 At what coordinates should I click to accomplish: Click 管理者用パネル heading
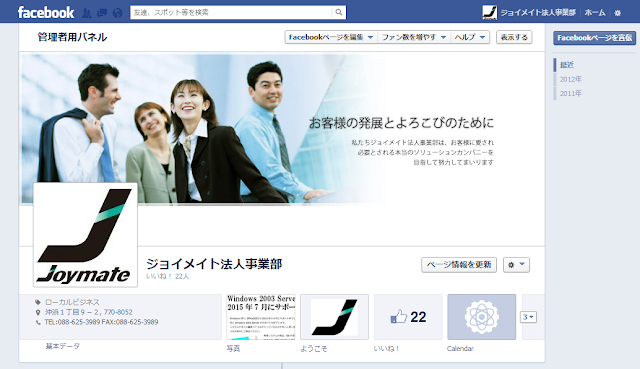tap(72, 37)
